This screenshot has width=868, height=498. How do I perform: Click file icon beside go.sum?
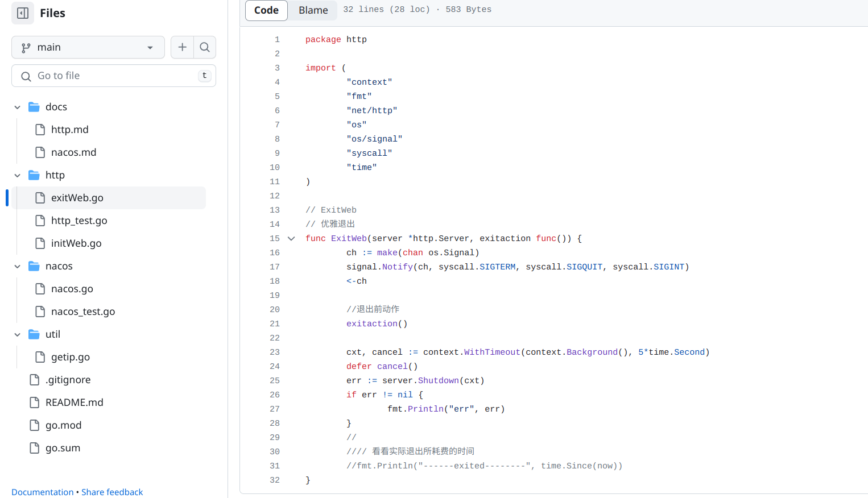(35, 448)
